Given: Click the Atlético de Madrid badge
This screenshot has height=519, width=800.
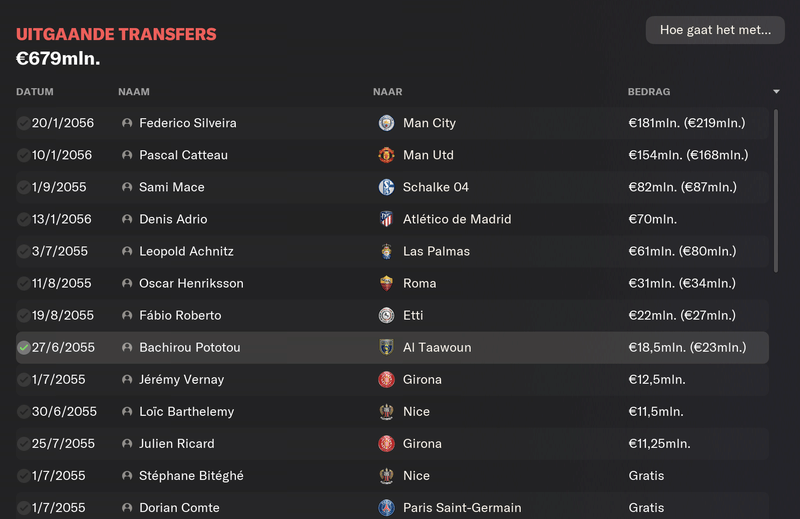Looking at the screenshot, I should (386, 219).
